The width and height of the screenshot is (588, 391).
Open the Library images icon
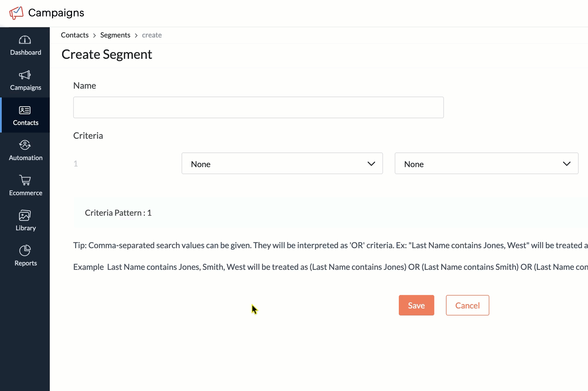(25, 215)
